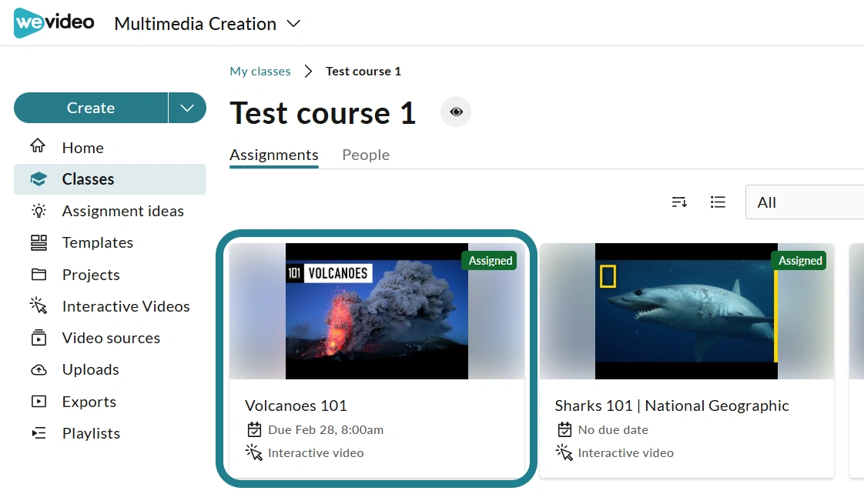The image size is (864, 504).
Task: Click Assigned badge on Sharks card
Action: (x=799, y=261)
